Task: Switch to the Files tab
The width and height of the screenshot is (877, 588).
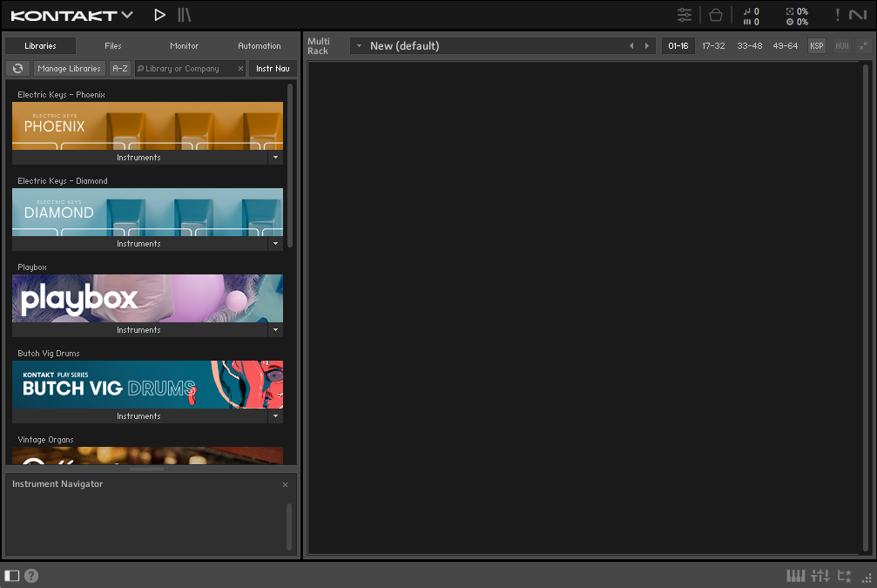Action: (x=113, y=46)
